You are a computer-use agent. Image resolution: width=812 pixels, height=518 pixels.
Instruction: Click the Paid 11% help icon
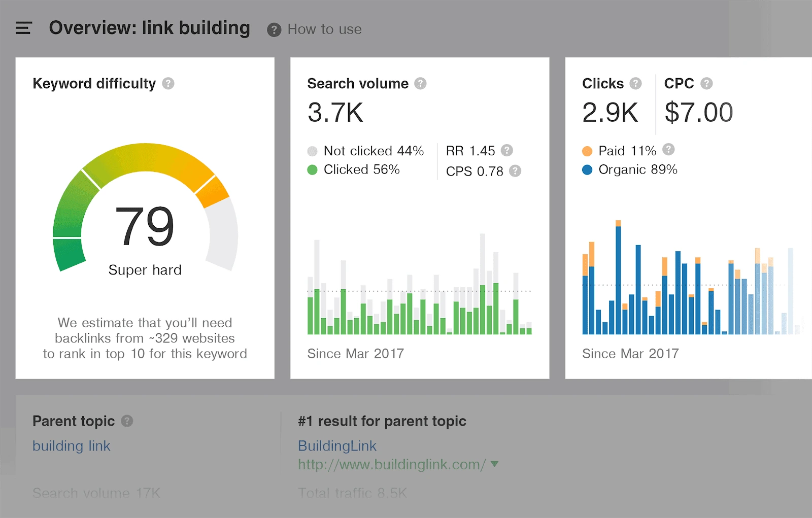tap(668, 149)
